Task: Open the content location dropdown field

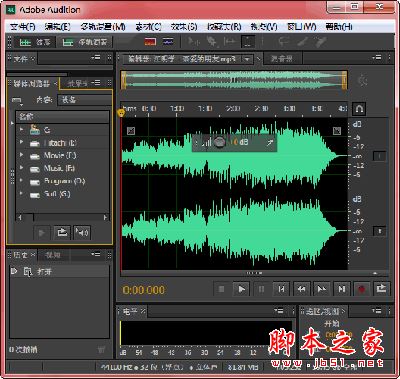Action: (85, 100)
